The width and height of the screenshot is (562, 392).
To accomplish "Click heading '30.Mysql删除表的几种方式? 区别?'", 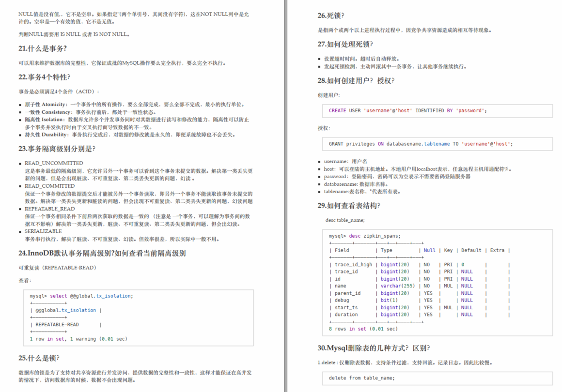I will point(374,348).
